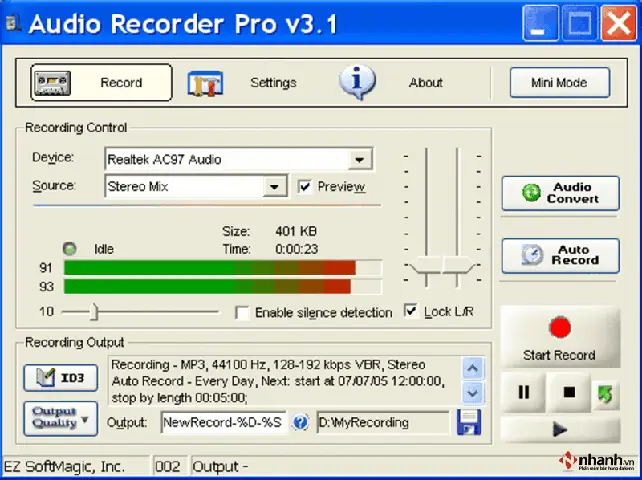This screenshot has width=642, height=480.
Task: Click the Idle status indicator light
Action: point(70,249)
